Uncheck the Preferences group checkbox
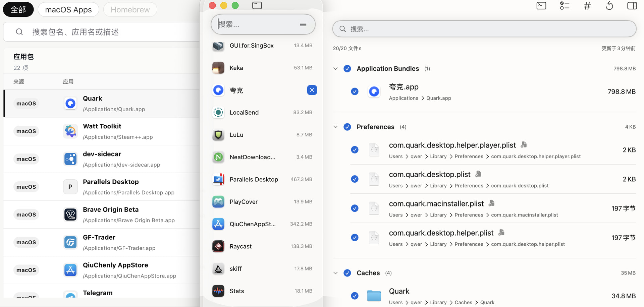Screen dimensions: 644x307 347,127
